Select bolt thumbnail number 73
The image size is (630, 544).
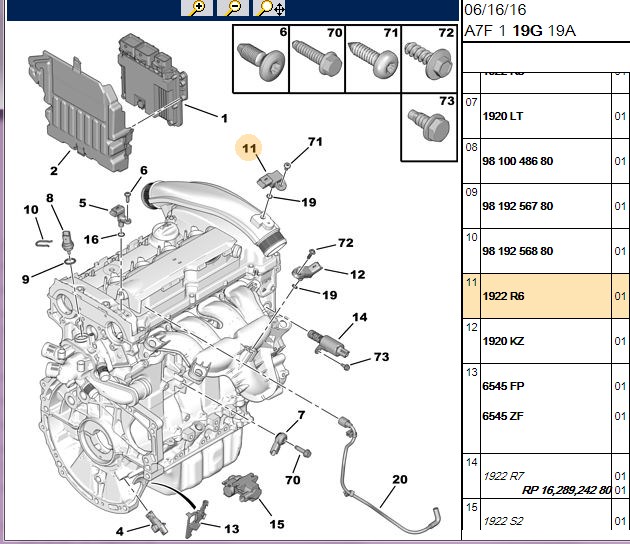tap(429, 127)
